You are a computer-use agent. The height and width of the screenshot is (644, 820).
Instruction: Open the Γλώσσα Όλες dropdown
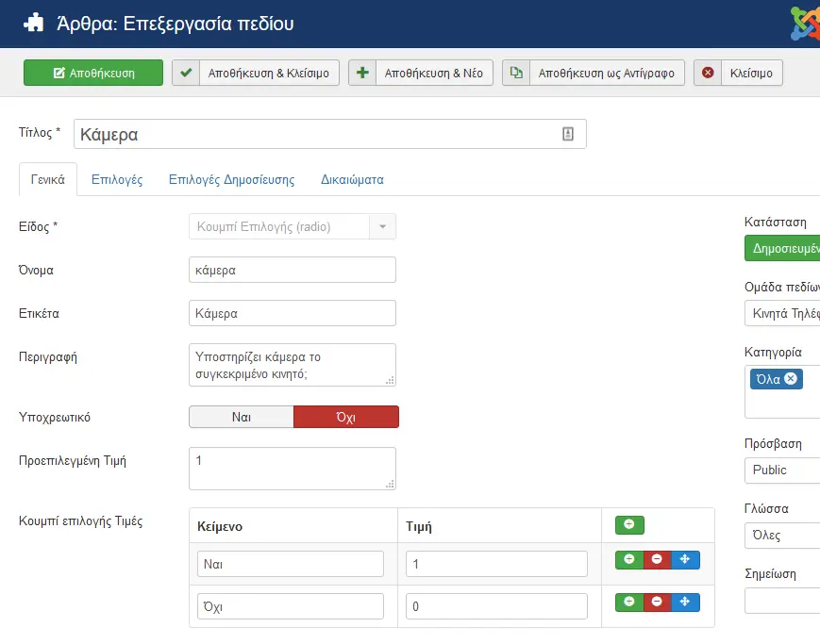(782, 536)
